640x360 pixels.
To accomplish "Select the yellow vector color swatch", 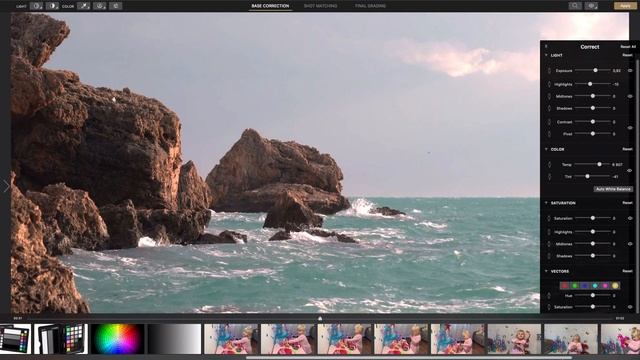I will tap(615, 286).
